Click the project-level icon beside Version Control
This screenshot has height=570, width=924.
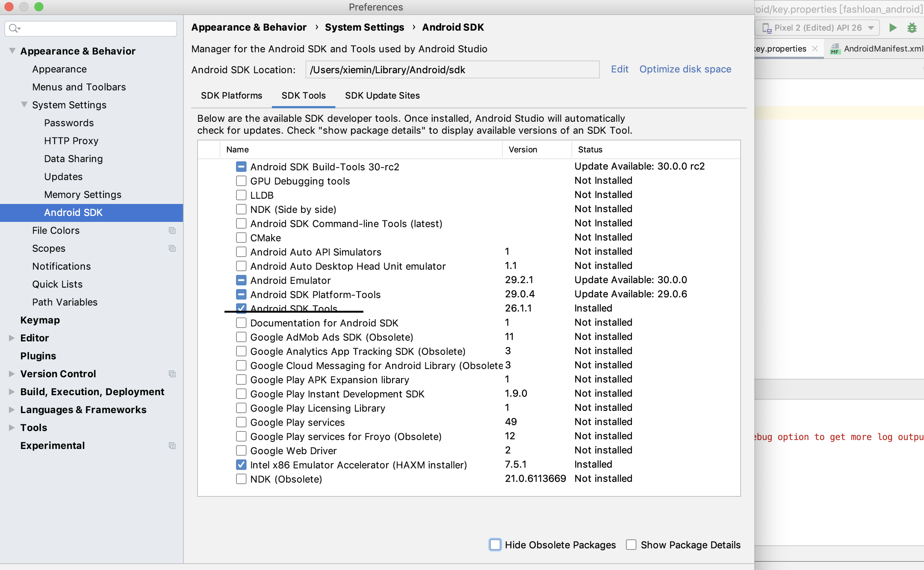coord(172,374)
